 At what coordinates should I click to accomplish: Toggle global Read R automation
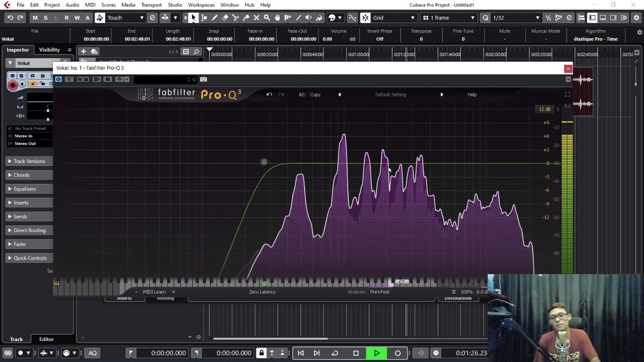tap(66, 18)
